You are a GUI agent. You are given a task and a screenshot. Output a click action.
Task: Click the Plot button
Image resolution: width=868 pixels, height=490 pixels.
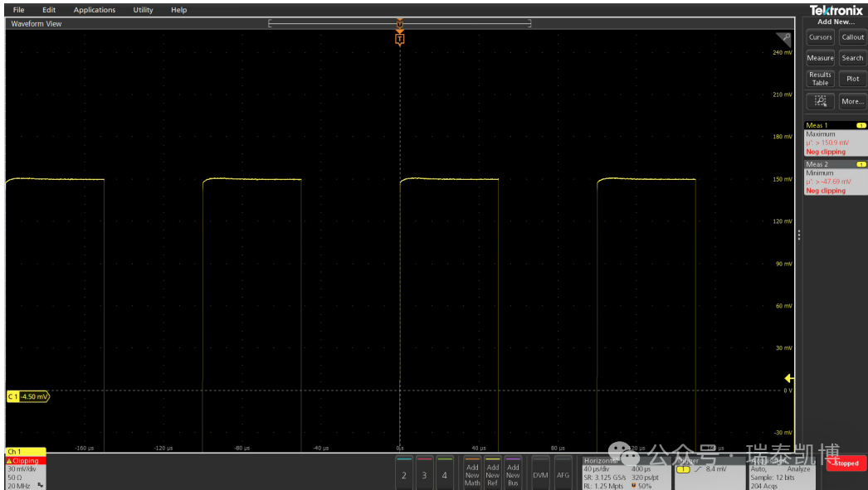852,79
